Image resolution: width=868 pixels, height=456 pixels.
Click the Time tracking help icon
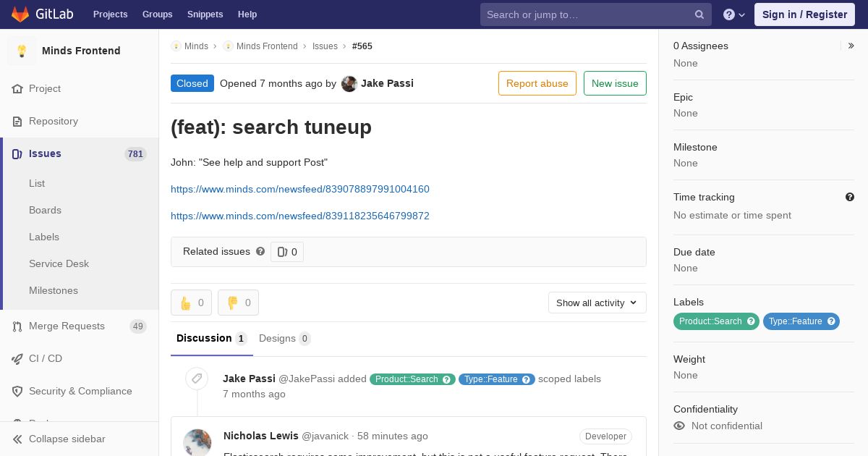point(850,197)
